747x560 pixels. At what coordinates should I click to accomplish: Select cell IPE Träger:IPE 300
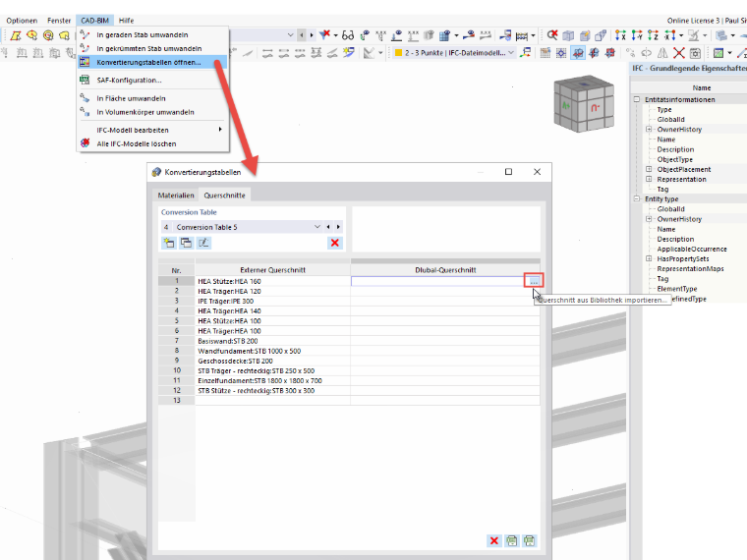tap(272, 301)
